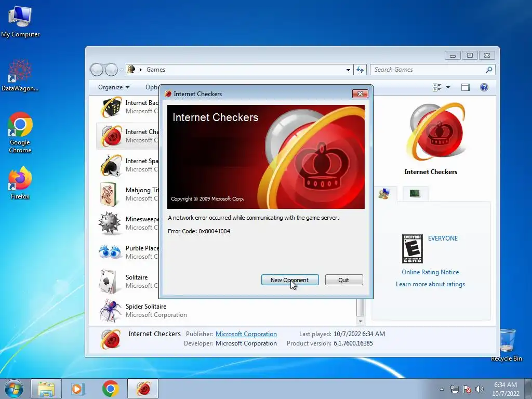The image size is (532, 399).
Task: Open the Windows Start orb
Action: [14, 389]
